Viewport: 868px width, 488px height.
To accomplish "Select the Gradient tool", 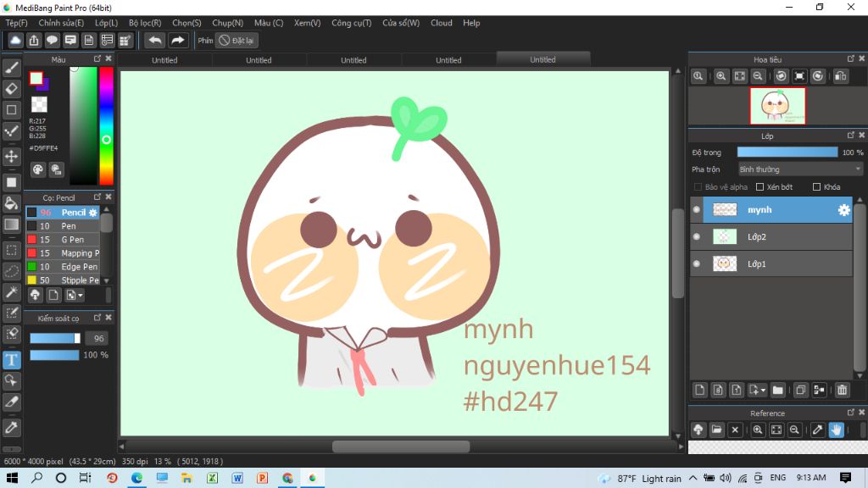I will pyautogui.click(x=12, y=224).
